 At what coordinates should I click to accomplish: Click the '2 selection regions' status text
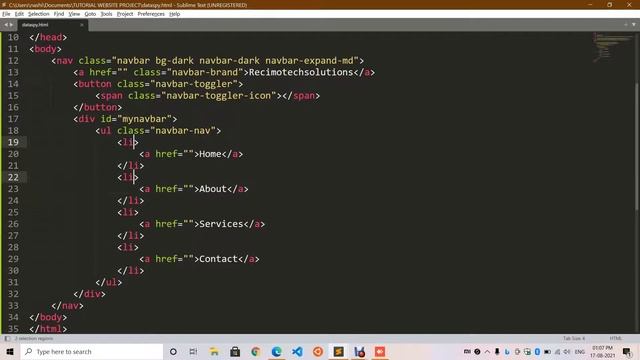coord(34,338)
